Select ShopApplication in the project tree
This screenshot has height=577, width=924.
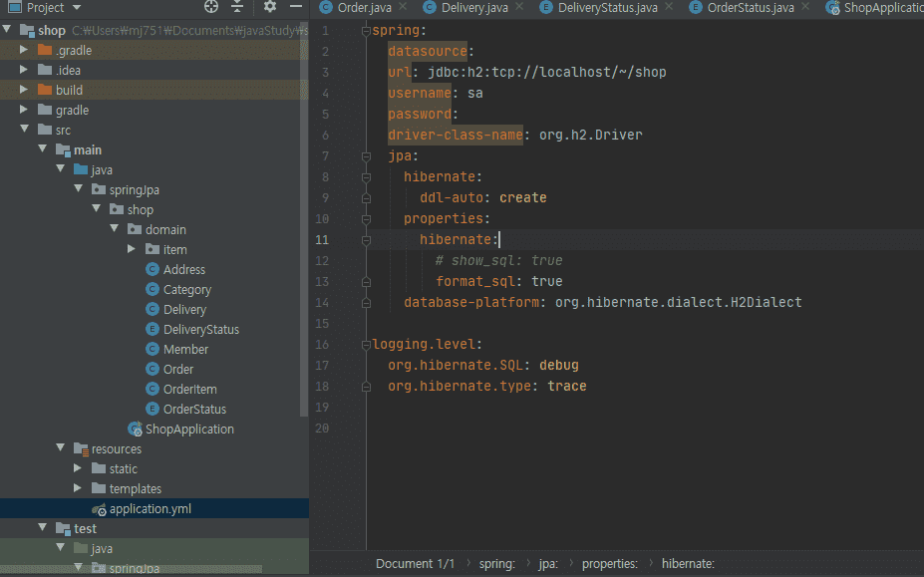189,429
